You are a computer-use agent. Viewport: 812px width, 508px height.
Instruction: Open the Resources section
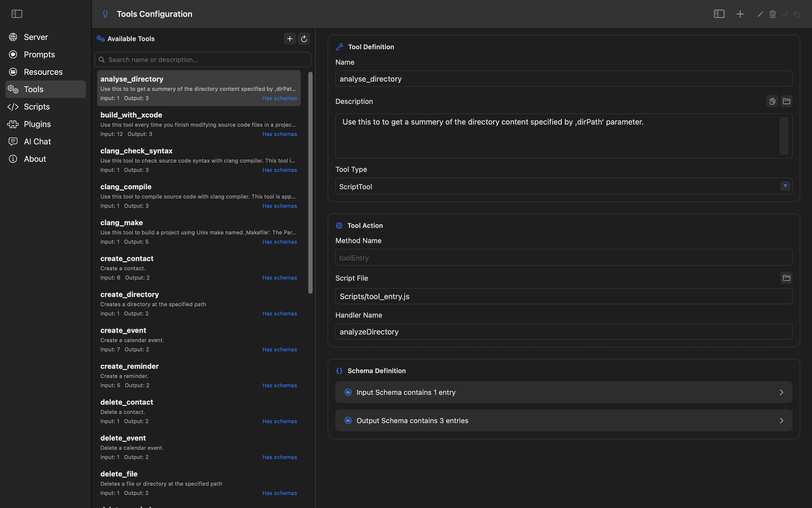point(45,72)
